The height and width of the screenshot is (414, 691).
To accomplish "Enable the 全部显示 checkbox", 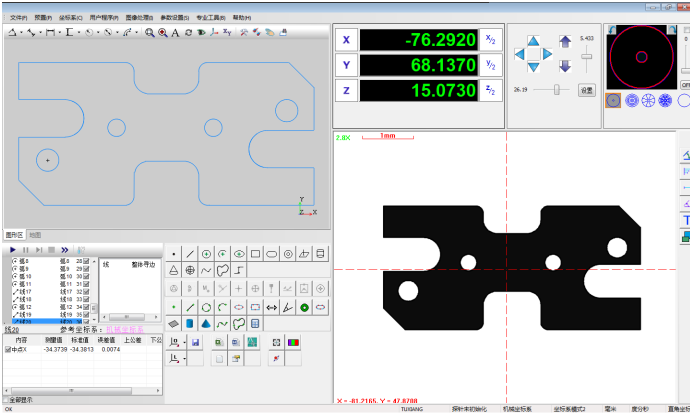I will click(x=5, y=400).
